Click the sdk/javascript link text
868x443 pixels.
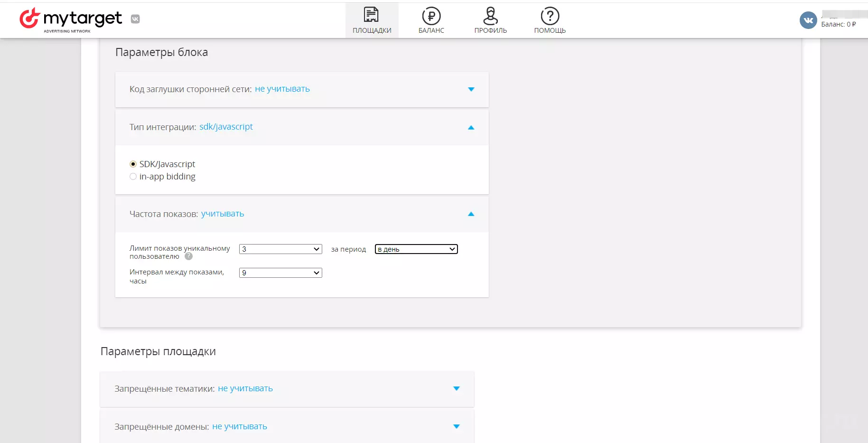tap(226, 127)
